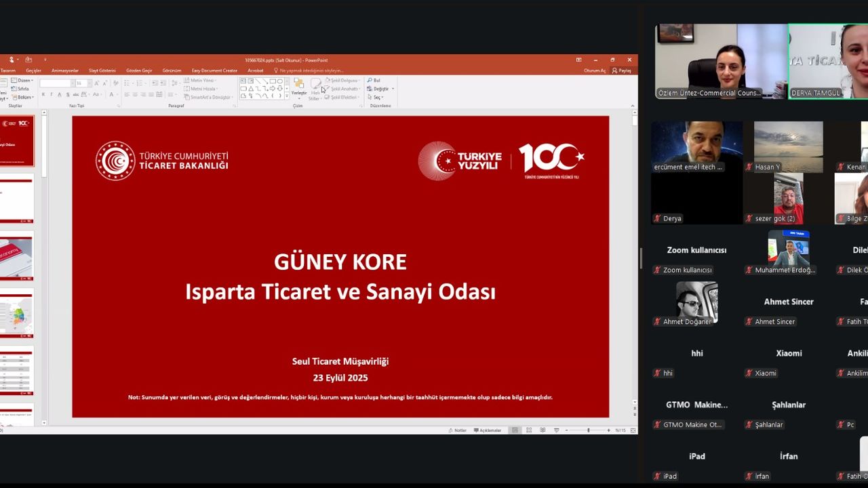
Task: Click the zoom out minus icon
Action: click(x=567, y=430)
